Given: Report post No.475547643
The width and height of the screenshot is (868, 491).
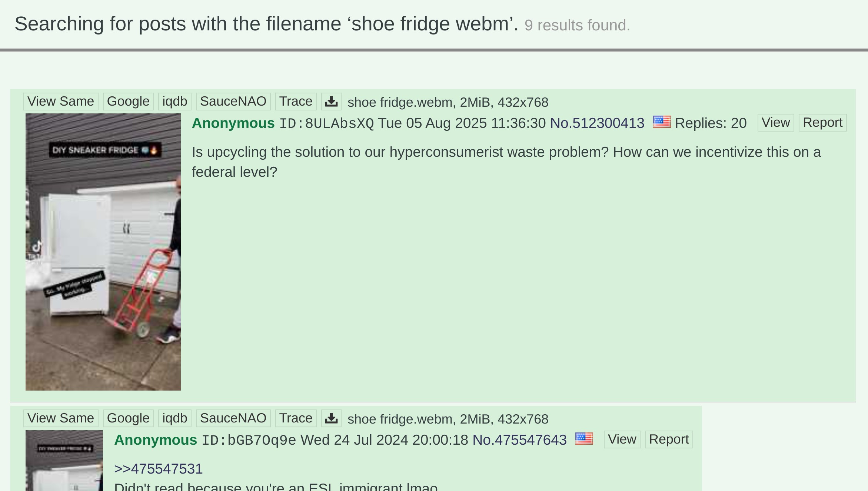Looking at the screenshot, I should (x=669, y=439).
